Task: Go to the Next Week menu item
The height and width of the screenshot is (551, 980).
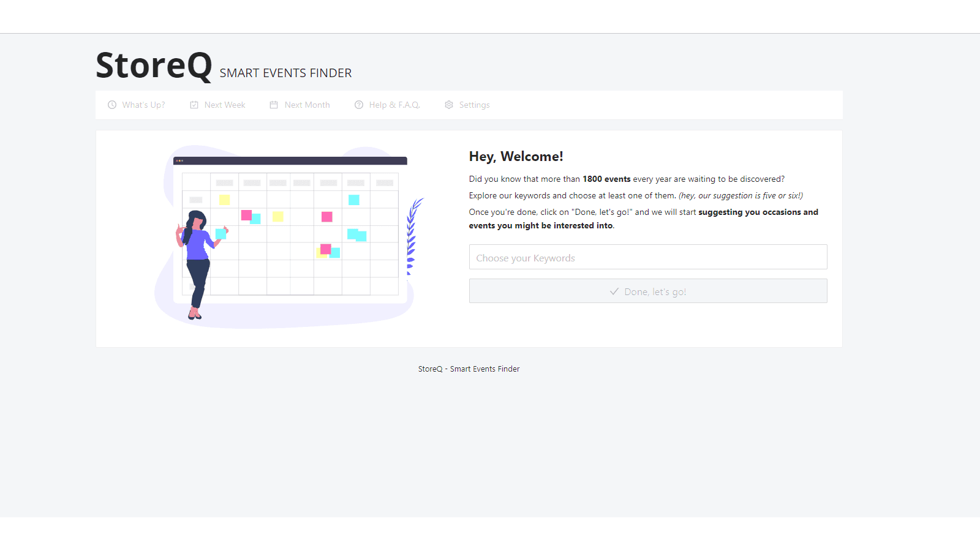Action: tap(225, 105)
